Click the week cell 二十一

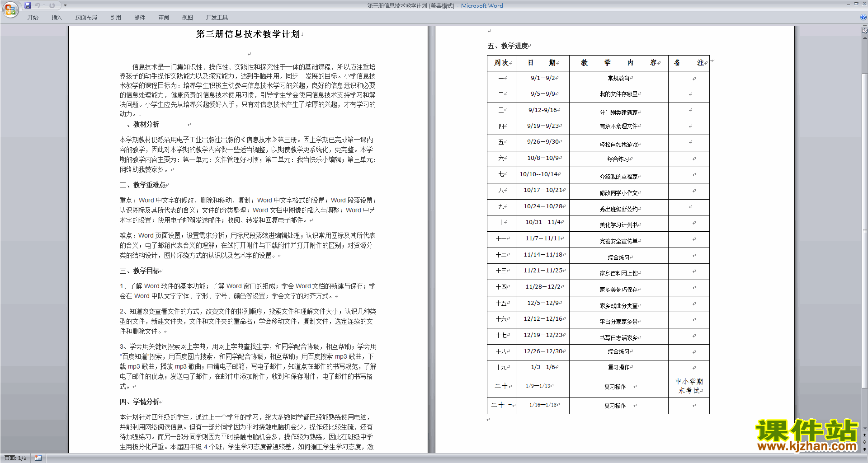501,405
